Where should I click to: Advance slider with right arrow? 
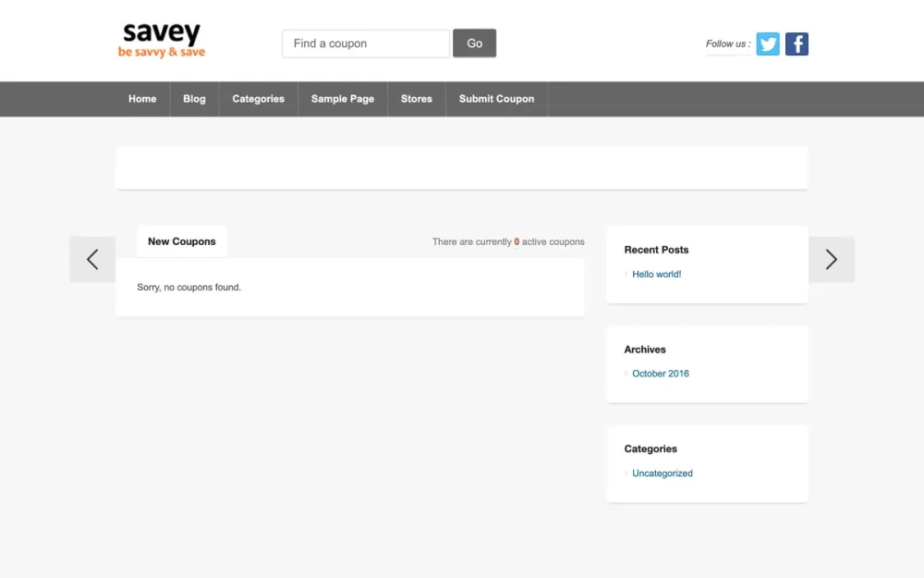(832, 260)
